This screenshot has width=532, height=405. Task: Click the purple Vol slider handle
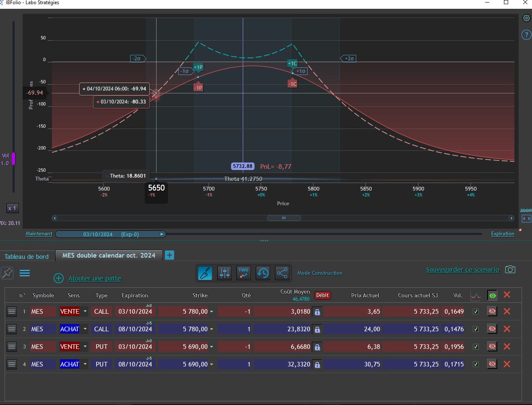(13, 159)
